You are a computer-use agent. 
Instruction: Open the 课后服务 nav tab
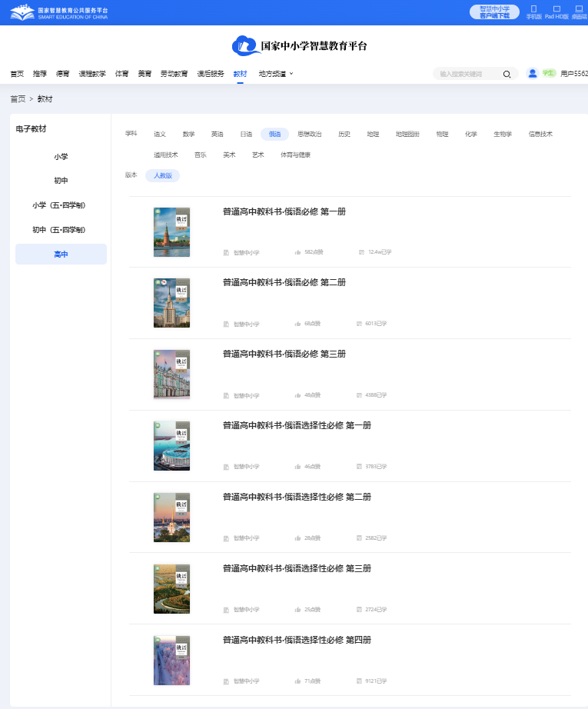click(x=211, y=74)
